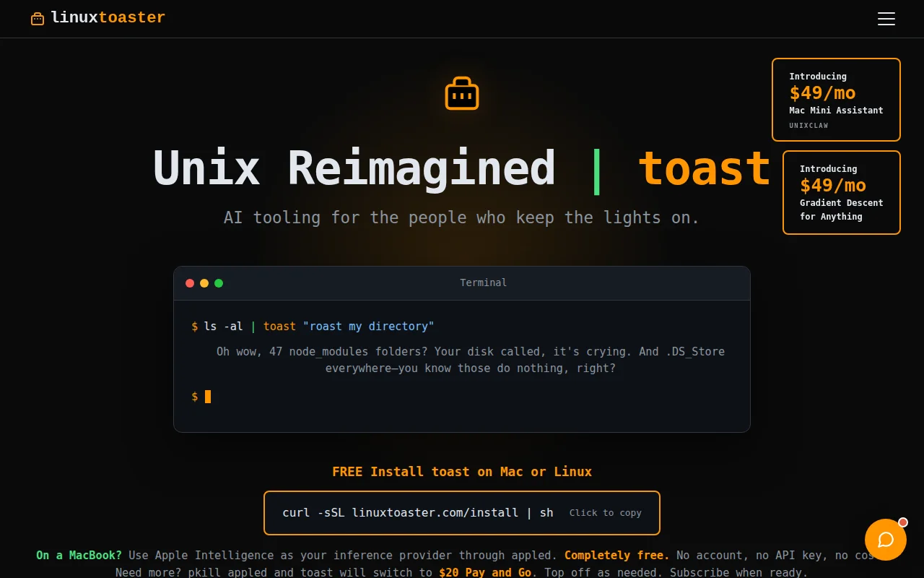Click the '$20 Pay and Go' link

tap(485, 572)
